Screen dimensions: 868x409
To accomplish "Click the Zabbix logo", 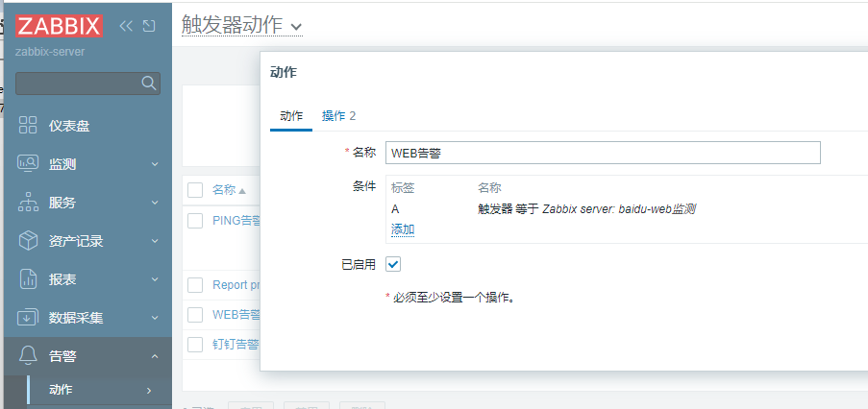I will 59,26.
